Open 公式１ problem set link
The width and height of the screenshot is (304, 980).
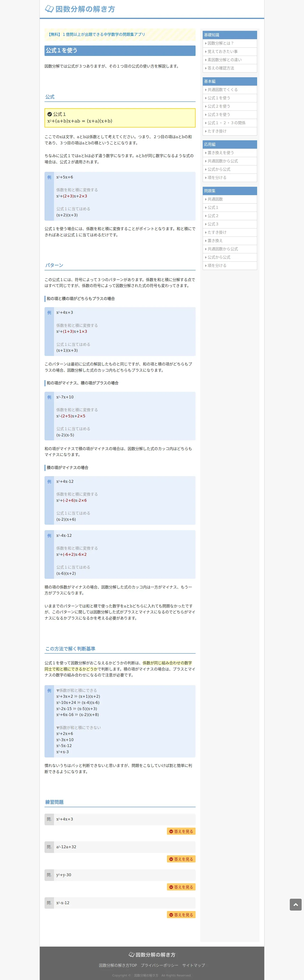229,208
